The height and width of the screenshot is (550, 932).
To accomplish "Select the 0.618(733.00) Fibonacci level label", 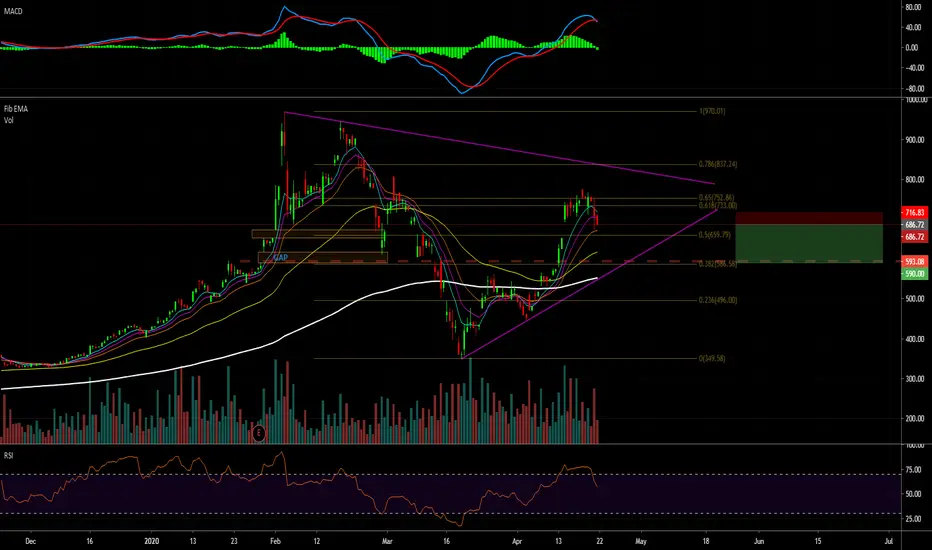I will [717, 206].
